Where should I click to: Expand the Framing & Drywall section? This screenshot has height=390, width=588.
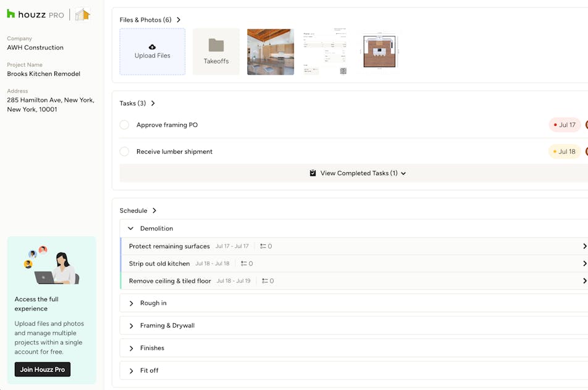[x=131, y=325]
